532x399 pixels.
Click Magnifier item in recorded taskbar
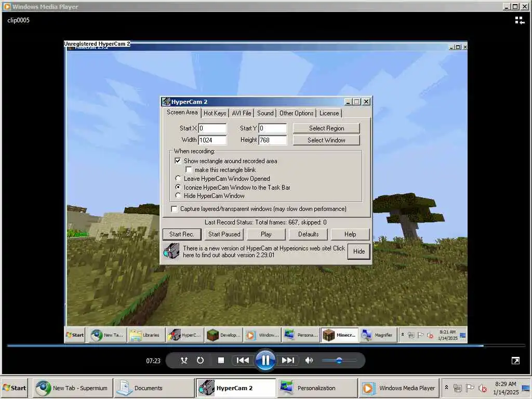point(378,335)
